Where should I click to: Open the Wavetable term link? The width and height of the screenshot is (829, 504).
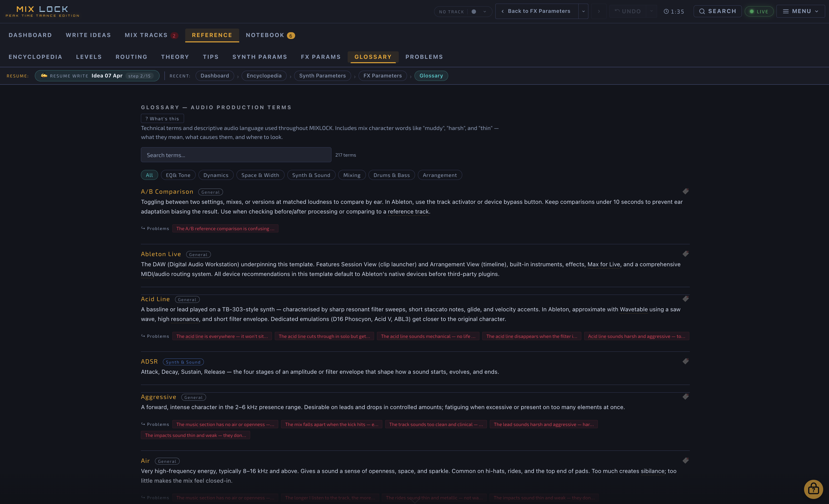(634, 310)
